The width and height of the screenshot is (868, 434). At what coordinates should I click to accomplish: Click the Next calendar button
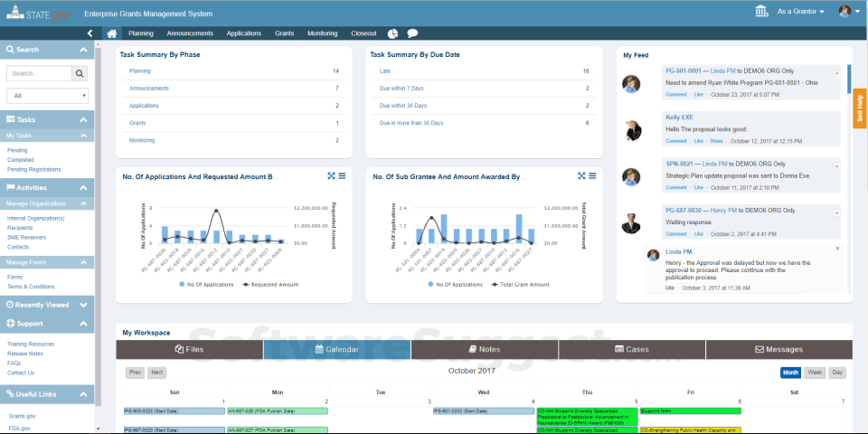click(156, 373)
